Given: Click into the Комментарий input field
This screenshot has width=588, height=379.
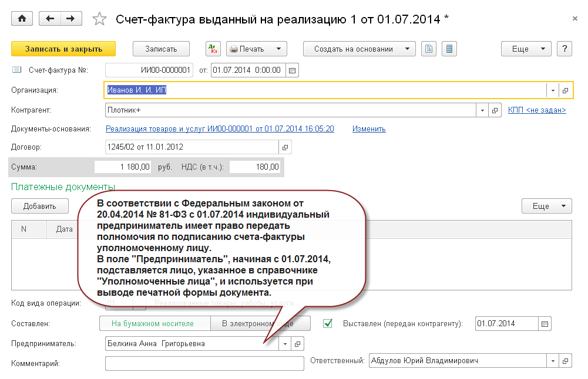Looking at the screenshot, I should (204, 364).
